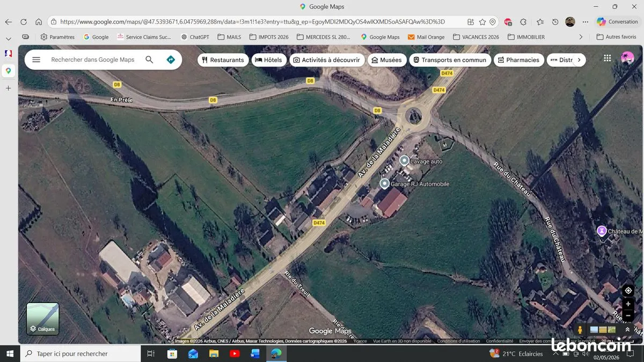
Task: Go to the browser home page
Action: (39, 22)
